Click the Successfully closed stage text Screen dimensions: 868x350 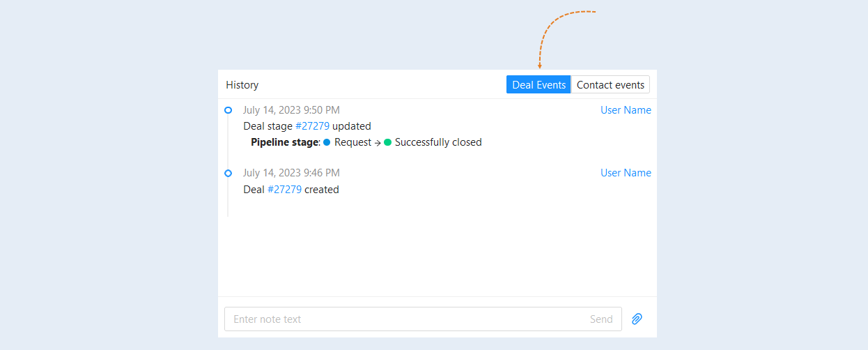(438, 142)
